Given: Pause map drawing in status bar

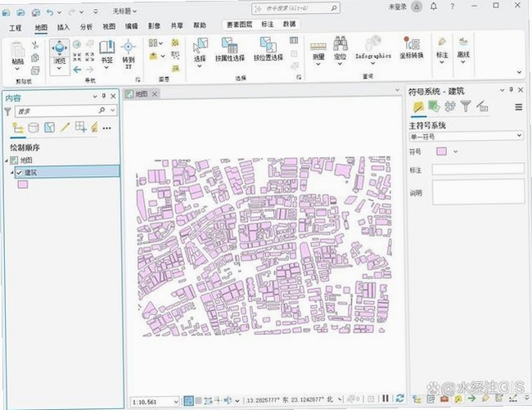Looking at the screenshot, I should [385, 398].
